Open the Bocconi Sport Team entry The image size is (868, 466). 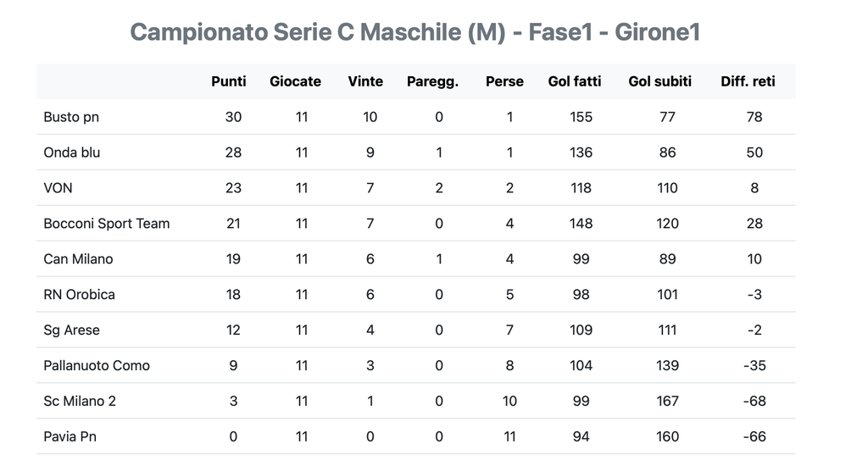(107, 224)
